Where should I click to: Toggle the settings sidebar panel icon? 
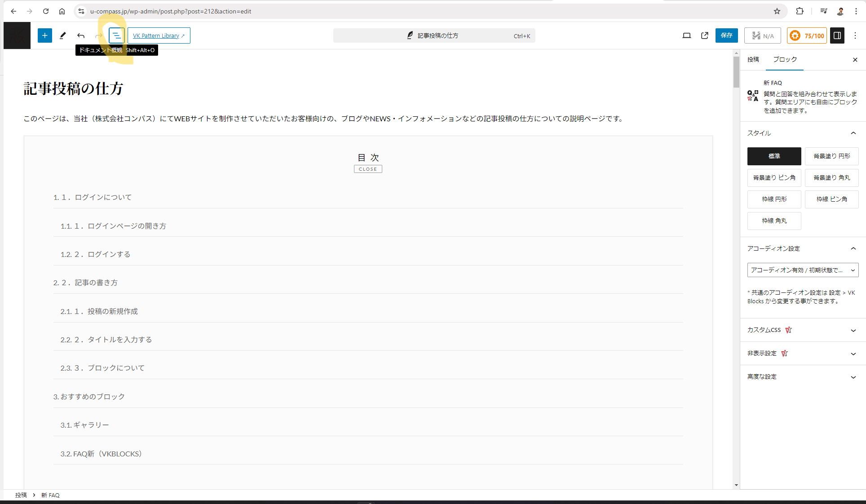pos(837,35)
